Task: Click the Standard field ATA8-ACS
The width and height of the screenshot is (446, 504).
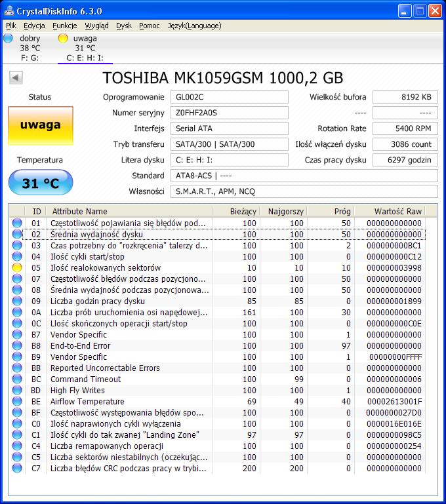Action: coord(304,176)
